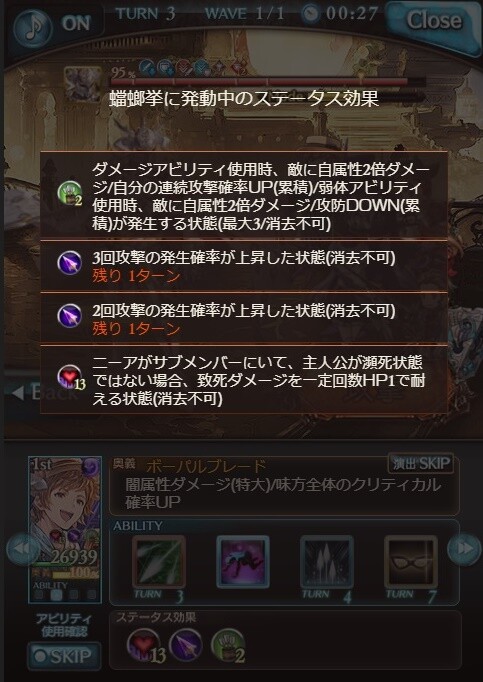Click the first green slash ability icon
The height and width of the screenshot is (682, 483).
(x=159, y=562)
